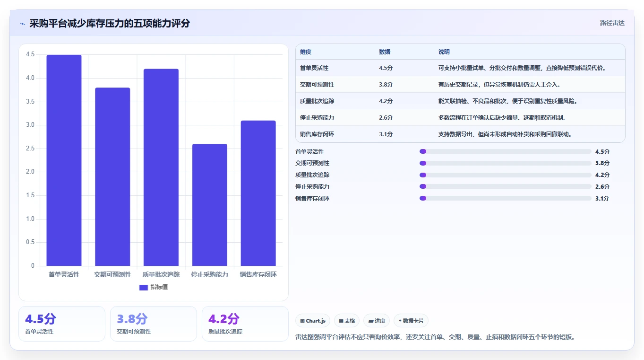Click the 路径雷达 label in the header
The image size is (644, 360).
[612, 23]
